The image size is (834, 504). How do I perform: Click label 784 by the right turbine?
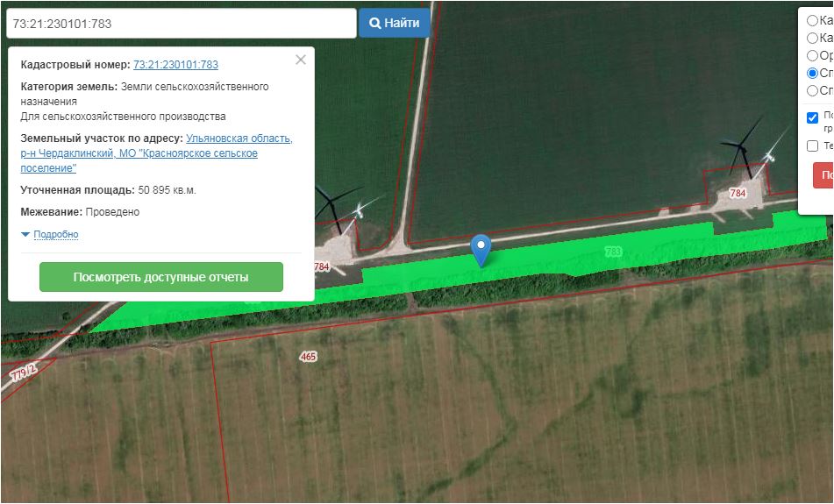pyautogui.click(x=738, y=193)
